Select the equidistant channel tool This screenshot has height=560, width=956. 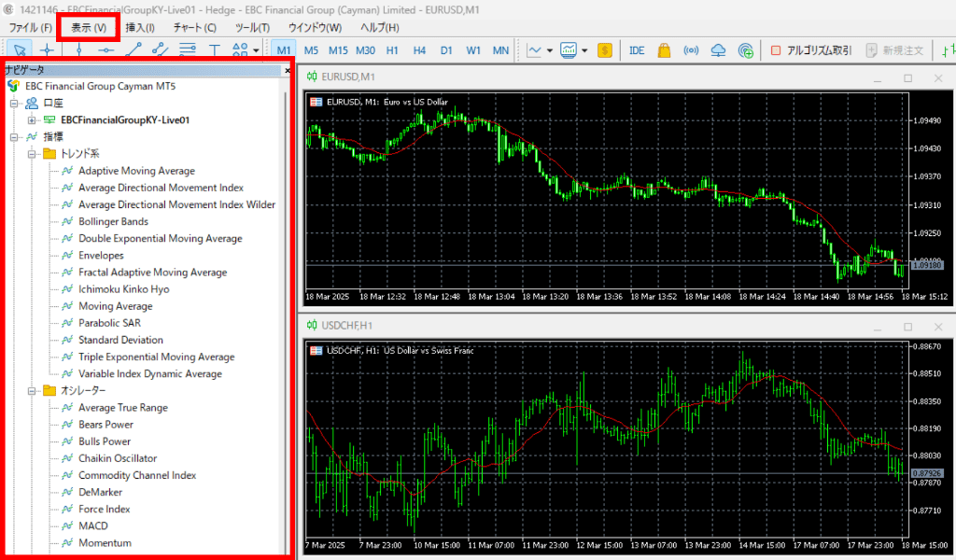(160, 50)
